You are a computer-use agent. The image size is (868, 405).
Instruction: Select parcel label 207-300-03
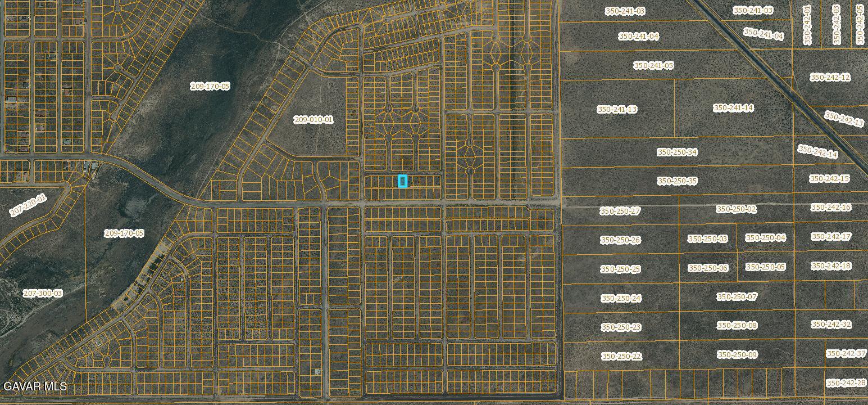pos(43,294)
